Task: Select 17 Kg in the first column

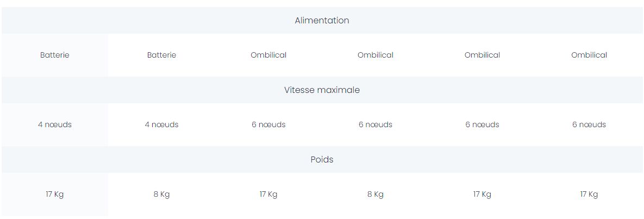Action: (x=55, y=195)
